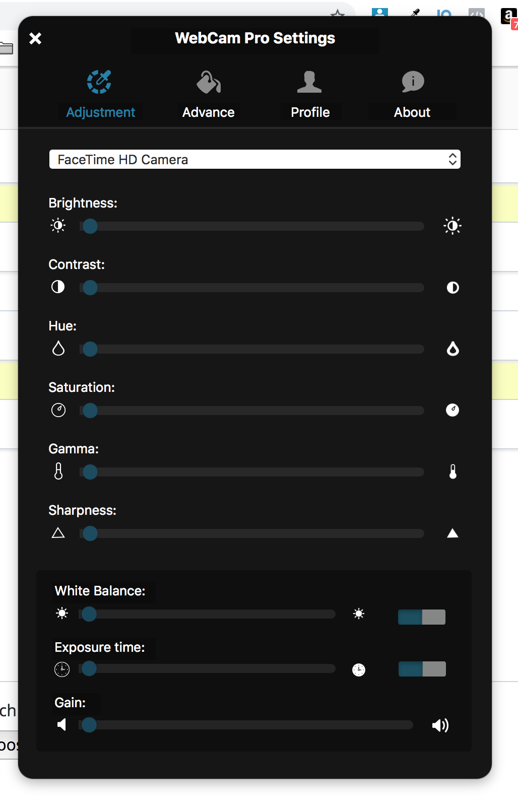Click the high saturation gauge icon
Image resolution: width=518 pixels, height=812 pixels.
tap(452, 410)
